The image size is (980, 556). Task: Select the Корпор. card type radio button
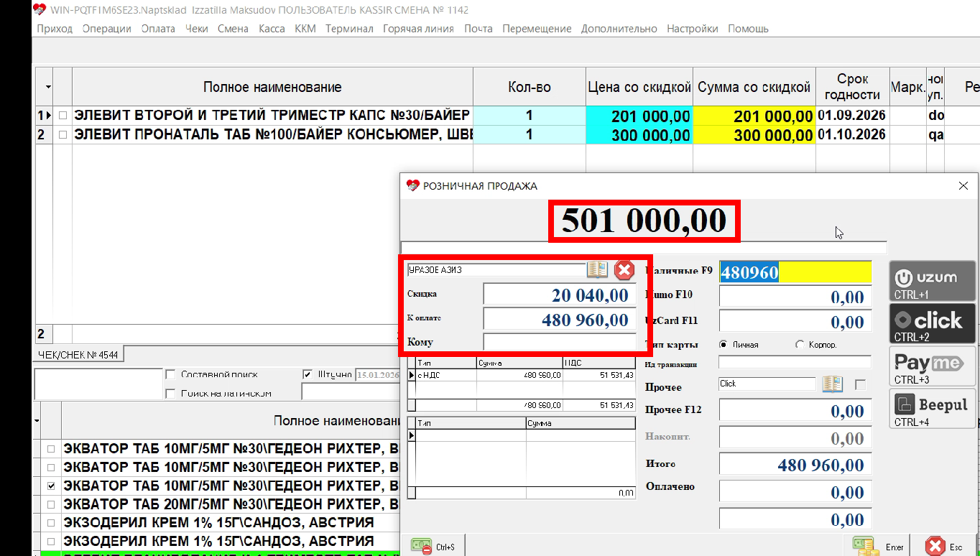pos(800,345)
